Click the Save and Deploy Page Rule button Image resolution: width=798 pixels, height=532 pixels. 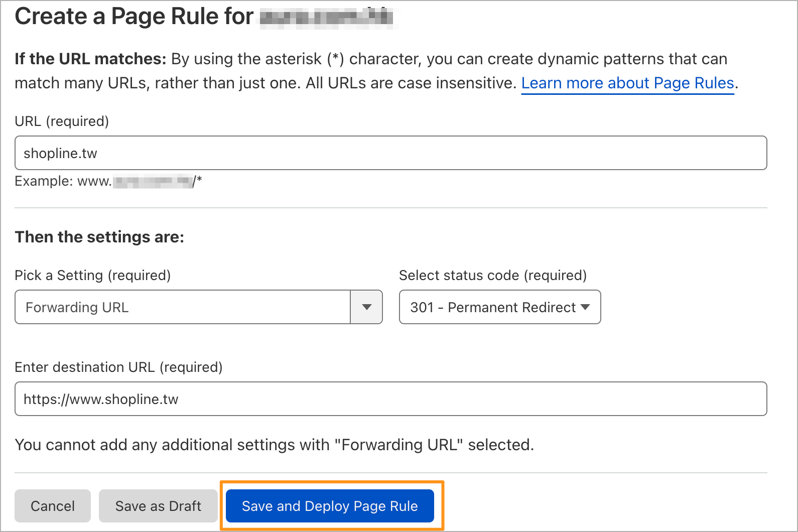tap(330, 506)
